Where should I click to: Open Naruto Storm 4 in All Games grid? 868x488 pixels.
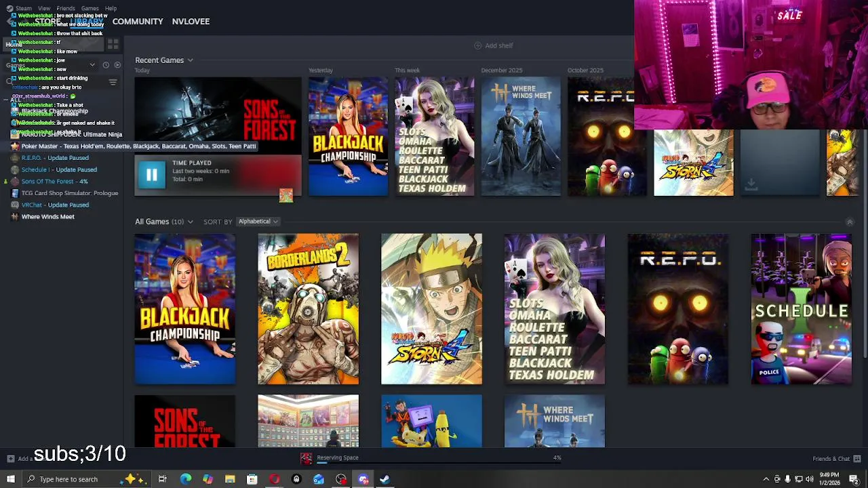431,309
